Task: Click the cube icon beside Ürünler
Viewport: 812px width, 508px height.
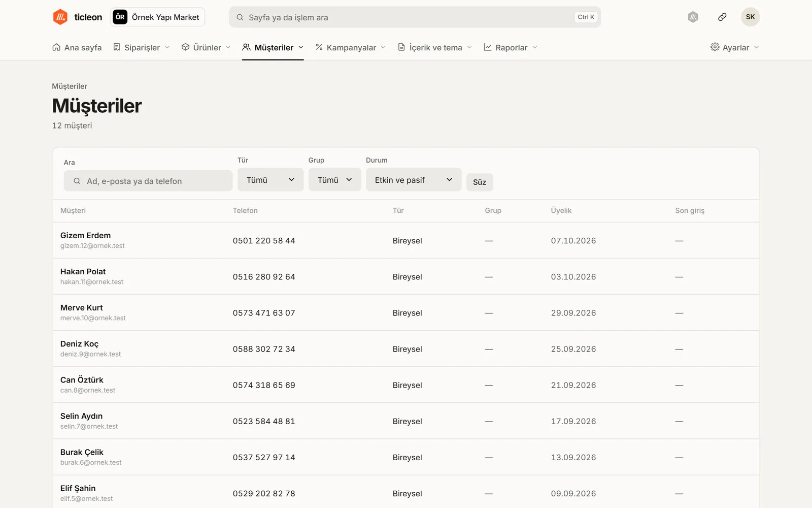Action: 186,47
